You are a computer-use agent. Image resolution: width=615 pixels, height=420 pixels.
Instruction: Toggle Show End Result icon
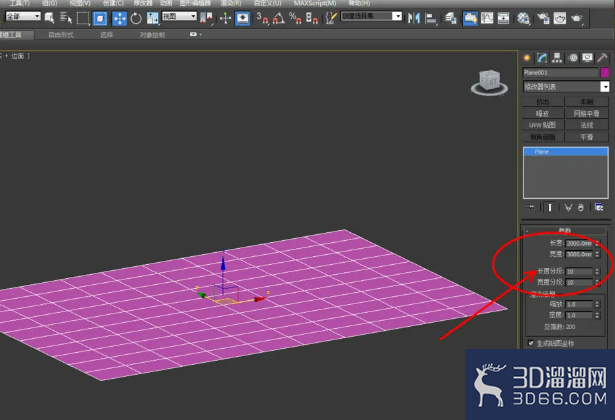(549, 207)
